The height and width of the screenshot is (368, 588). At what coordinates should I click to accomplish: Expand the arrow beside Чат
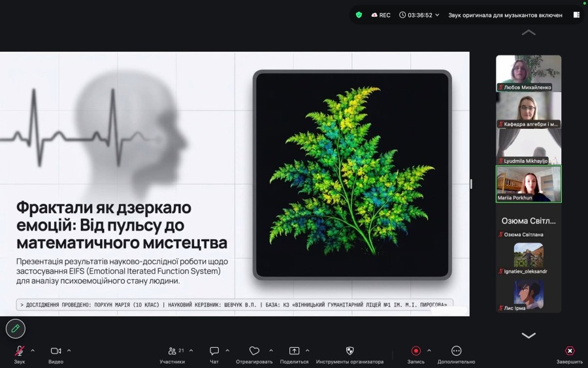(x=227, y=351)
